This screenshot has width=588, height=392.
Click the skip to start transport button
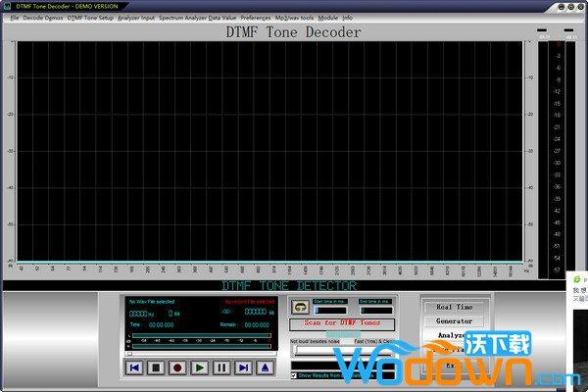tap(134, 367)
